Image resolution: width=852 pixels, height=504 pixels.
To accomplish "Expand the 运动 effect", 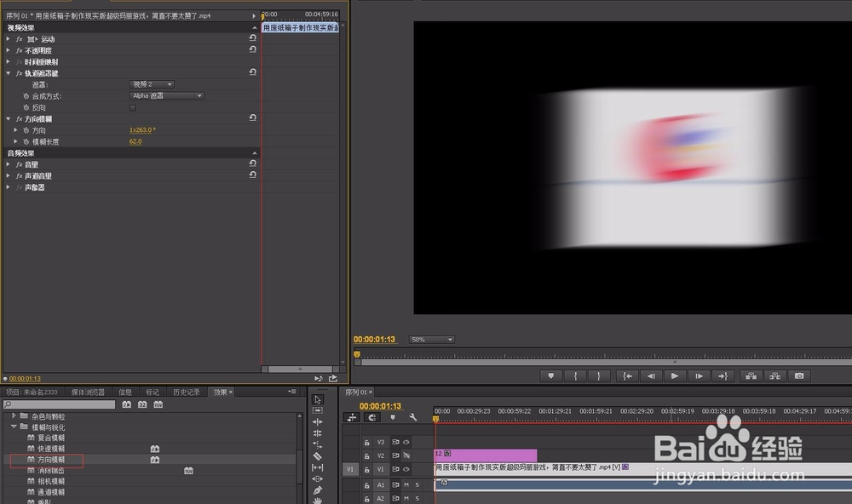I will [x=9, y=39].
